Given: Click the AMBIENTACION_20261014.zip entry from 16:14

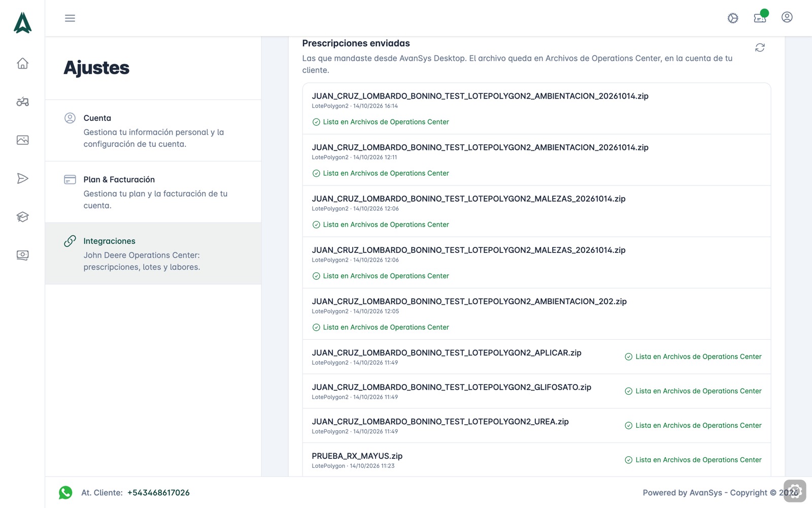Looking at the screenshot, I should coord(536,109).
